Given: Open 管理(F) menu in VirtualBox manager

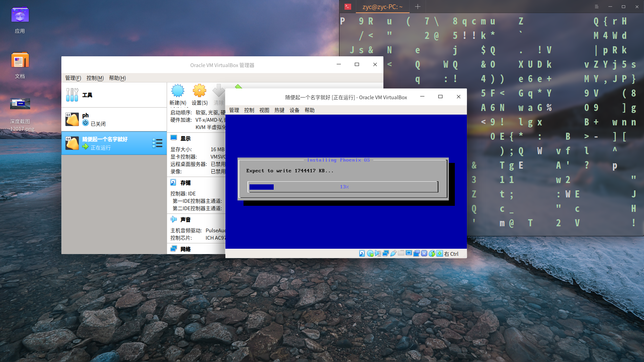Looking at the screenshot, I should pyautogui.click(x=73, y=78).
